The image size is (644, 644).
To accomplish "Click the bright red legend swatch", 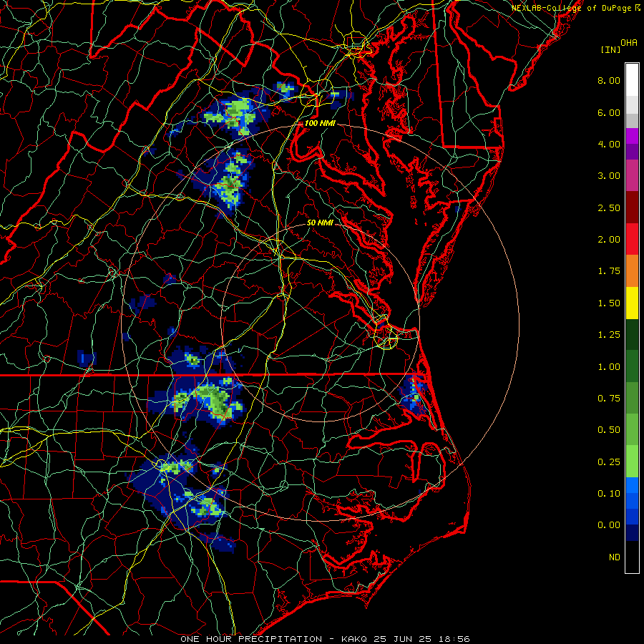I will pyautogui.click(x=632, y=239).
